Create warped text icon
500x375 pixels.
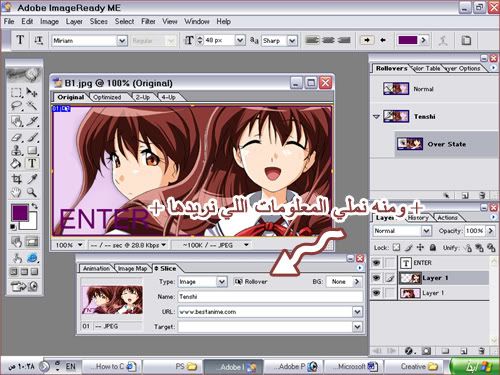[443, 41]
